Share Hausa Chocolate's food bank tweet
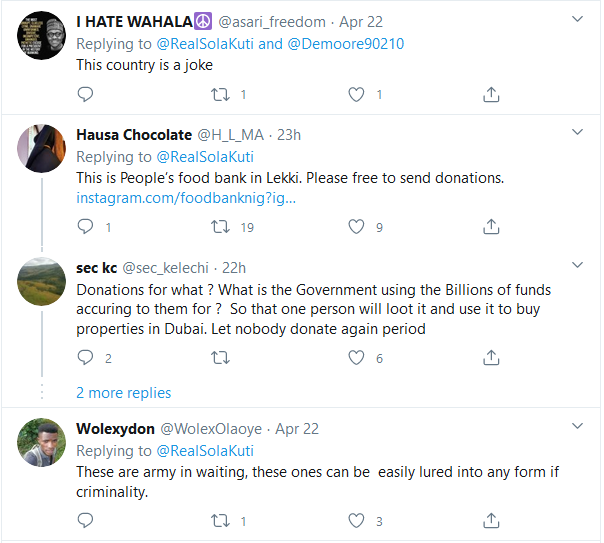604x543 pixels. [x=491, y=227]
